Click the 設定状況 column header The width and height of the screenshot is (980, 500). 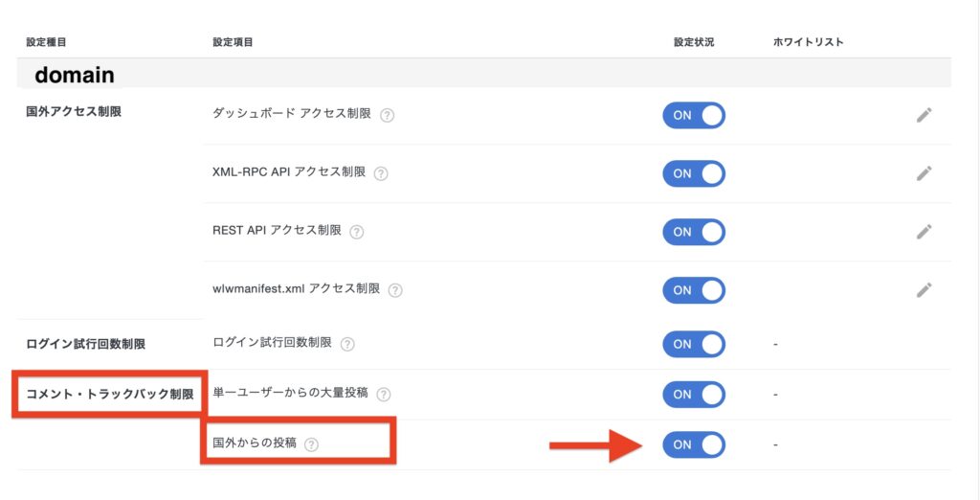pos(694,42)
